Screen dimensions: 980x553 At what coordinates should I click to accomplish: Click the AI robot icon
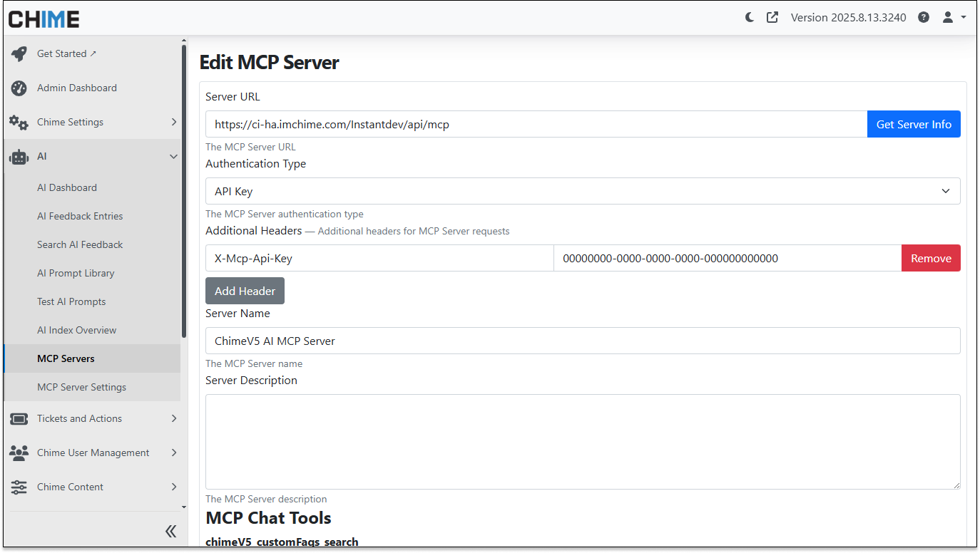coord(19,156)
